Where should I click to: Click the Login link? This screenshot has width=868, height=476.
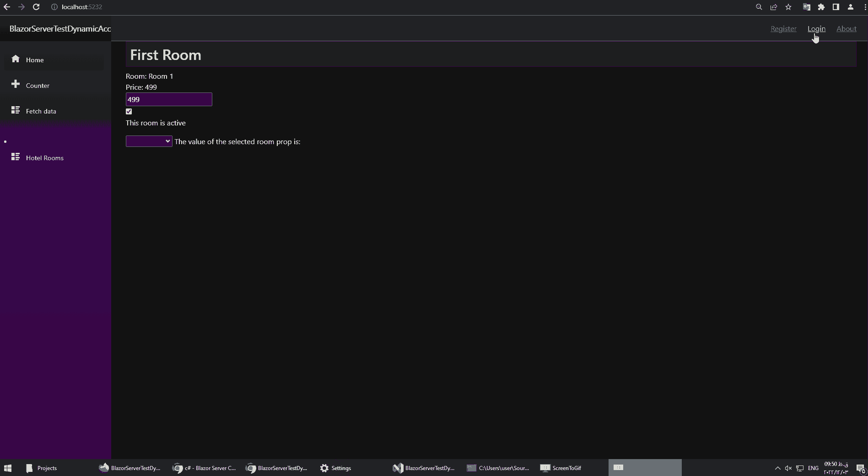coord(816,28)
